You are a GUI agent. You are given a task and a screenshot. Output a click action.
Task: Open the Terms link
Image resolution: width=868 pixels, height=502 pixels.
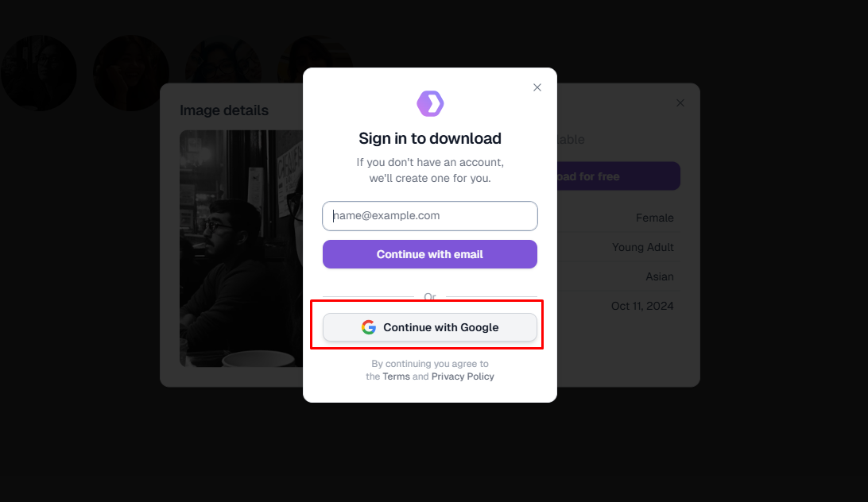(396, 376)
